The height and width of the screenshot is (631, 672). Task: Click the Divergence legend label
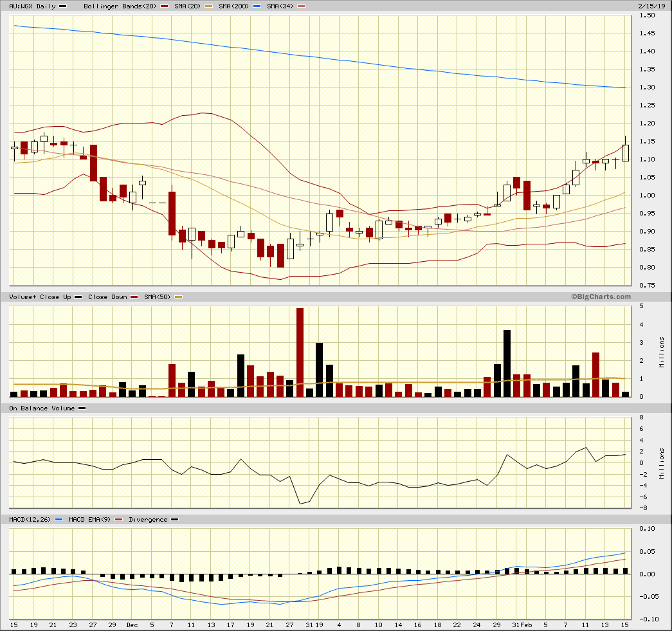coord(148,520)
